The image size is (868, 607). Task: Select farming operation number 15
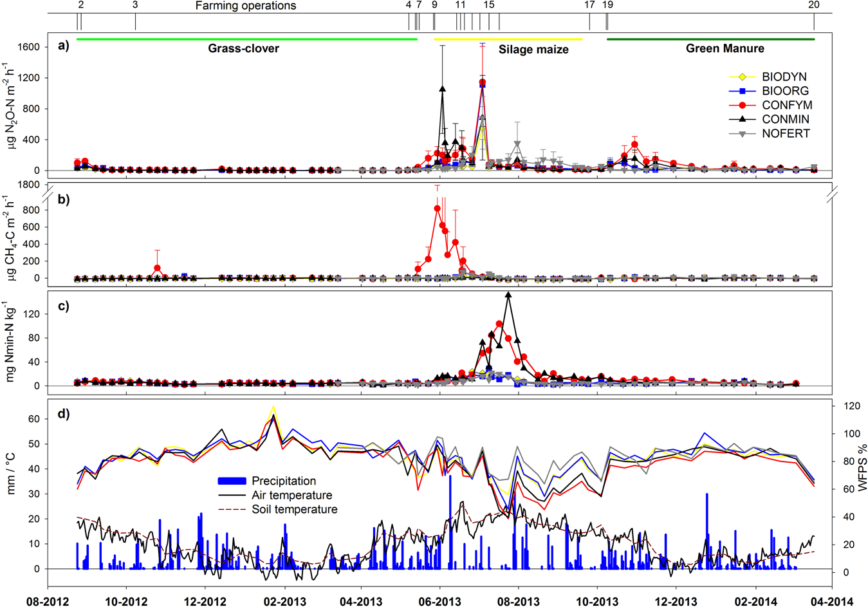pyautogui.click(x=489, y=5)
